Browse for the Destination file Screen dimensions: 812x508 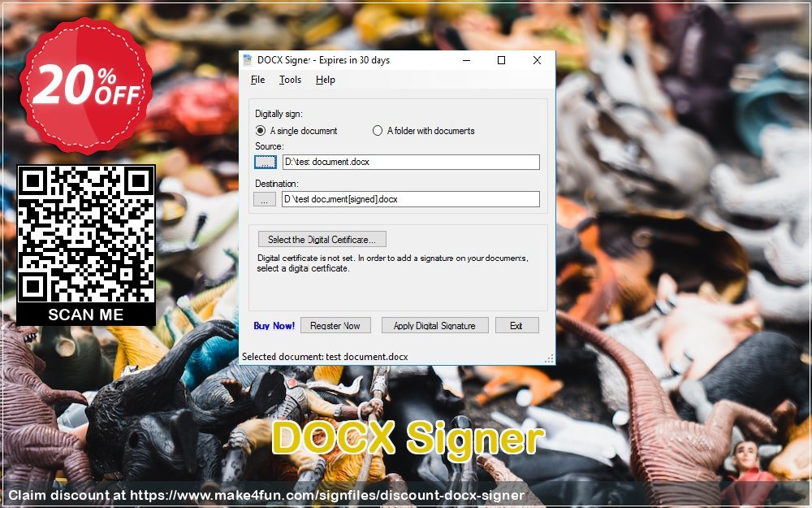pyautogui.click(x=265, y=199)
